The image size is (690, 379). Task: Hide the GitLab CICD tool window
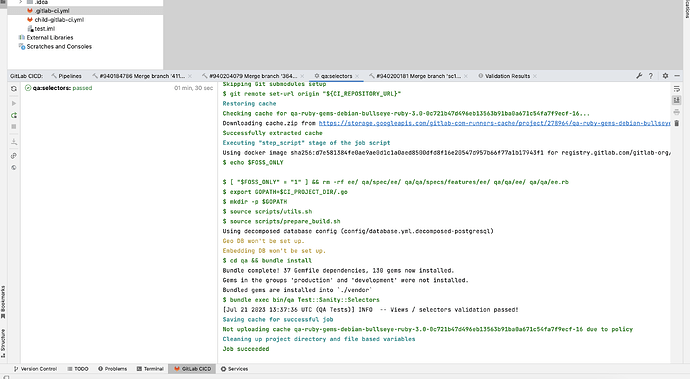(677, 76)
